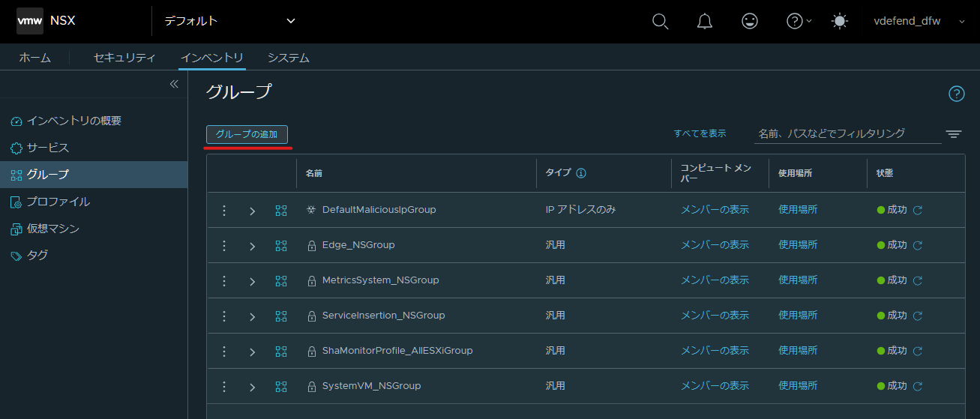Open the filter lines icon
Screen dimensions: 980x419
point(954,134)
